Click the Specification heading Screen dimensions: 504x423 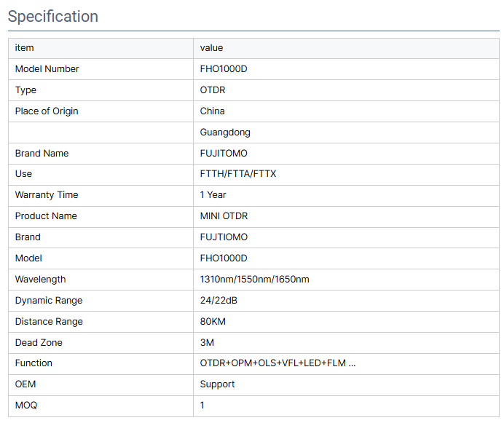click(x=53, y=17)
